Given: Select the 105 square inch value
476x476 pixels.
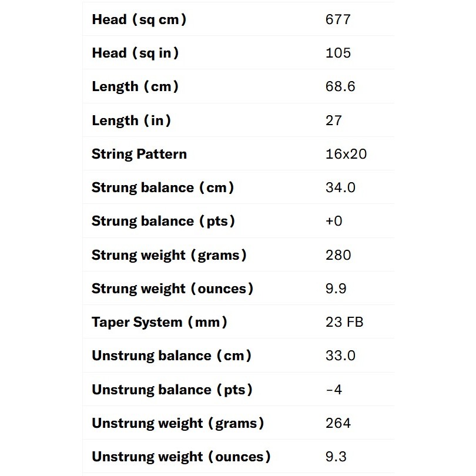Looking at the screenshot, I should click(x=338, y=53).
